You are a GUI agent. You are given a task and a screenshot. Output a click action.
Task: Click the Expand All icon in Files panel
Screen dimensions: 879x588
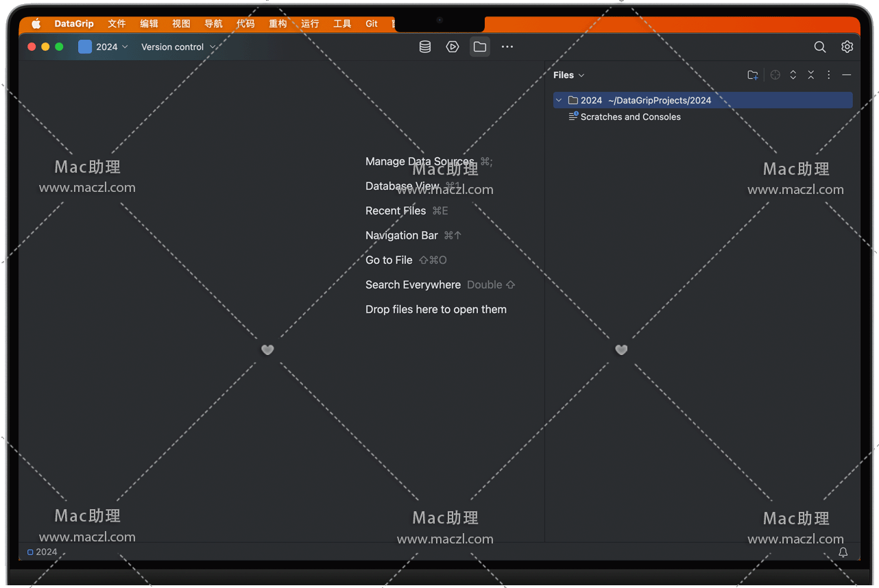pyautogui.click(x=793, y=75)
